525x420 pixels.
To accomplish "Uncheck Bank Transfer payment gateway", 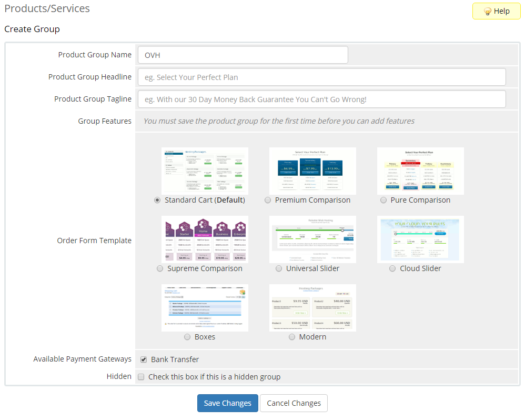I will tap(144, 359).
